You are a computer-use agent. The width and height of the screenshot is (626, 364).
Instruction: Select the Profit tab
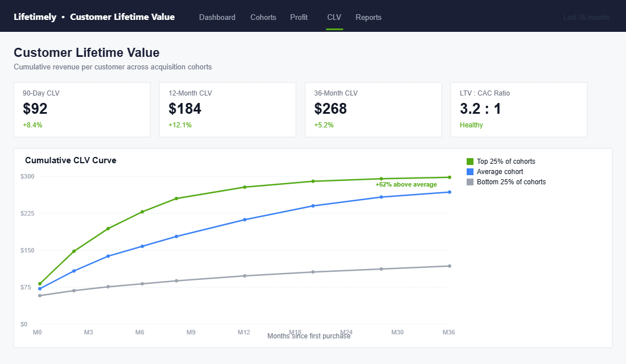click(x=299, y=17)
